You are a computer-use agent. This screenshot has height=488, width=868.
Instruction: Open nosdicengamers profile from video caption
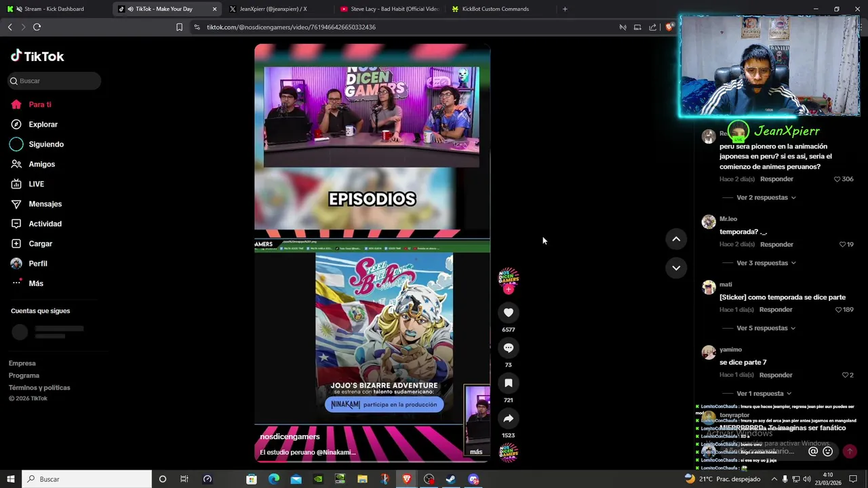point(290,436)
